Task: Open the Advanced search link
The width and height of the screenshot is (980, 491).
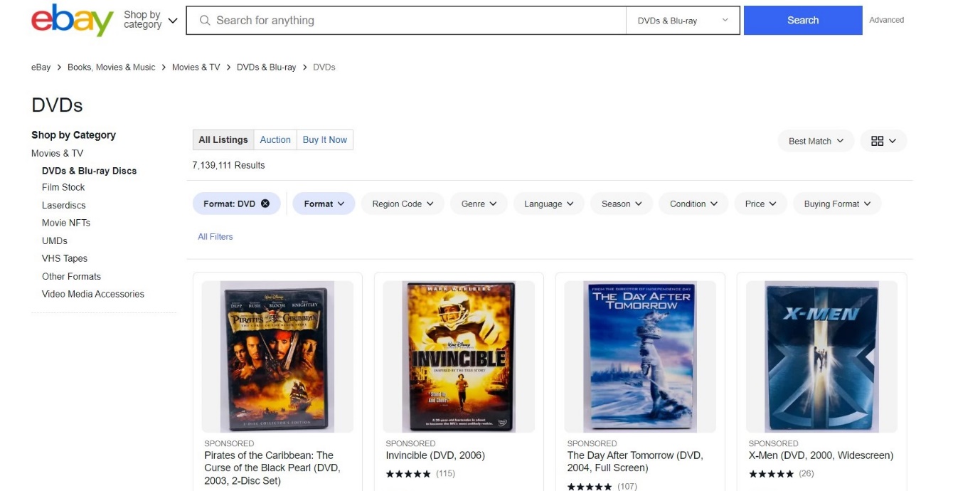Action: (x=887, y=20)
